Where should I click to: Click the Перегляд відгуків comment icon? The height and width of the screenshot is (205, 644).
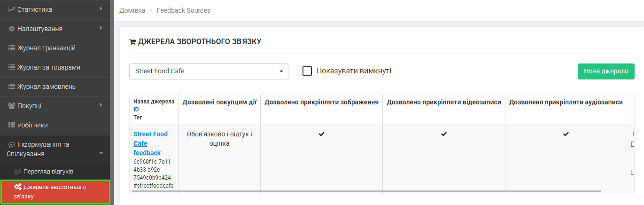click(x=18, y=172)
